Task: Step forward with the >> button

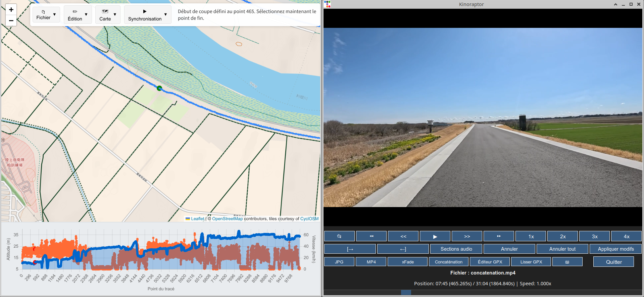Action: click(467, 236)
